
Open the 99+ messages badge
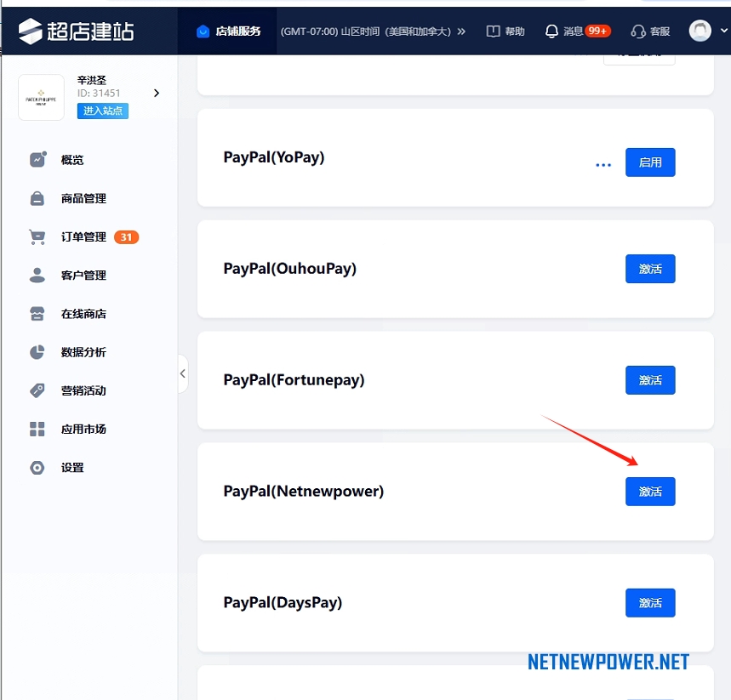click(x=597, y=31)
